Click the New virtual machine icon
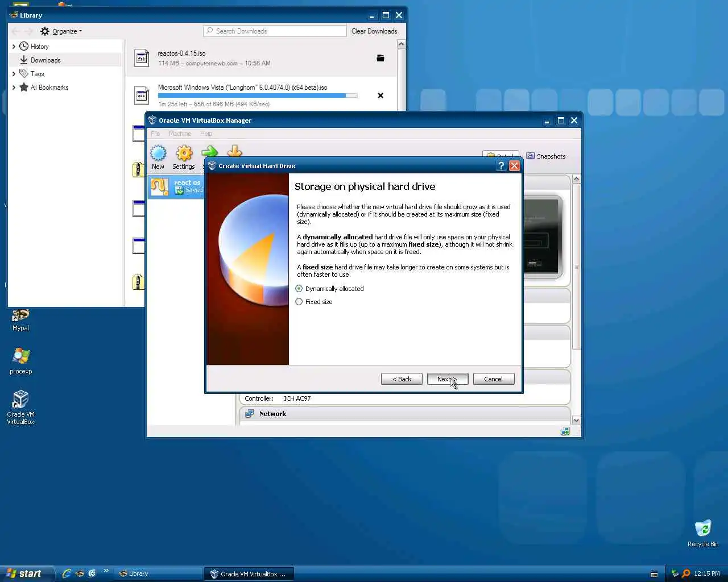 [x=158, y=153]
